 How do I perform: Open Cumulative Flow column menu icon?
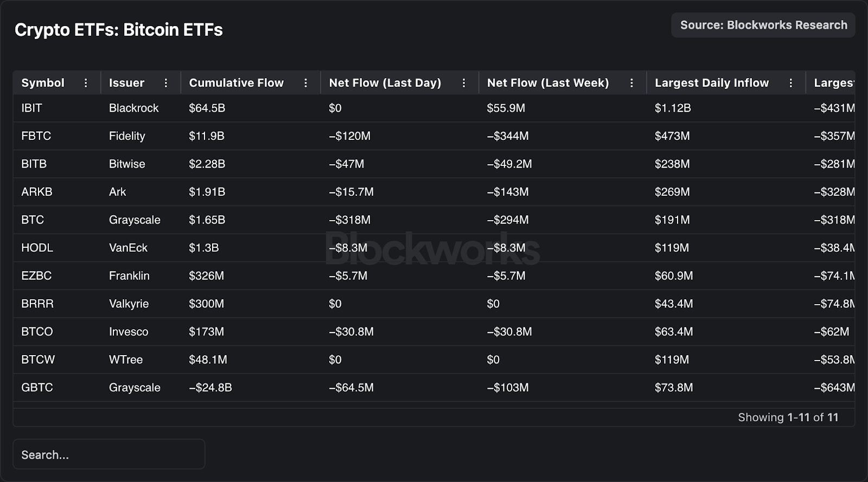point(306,83)
